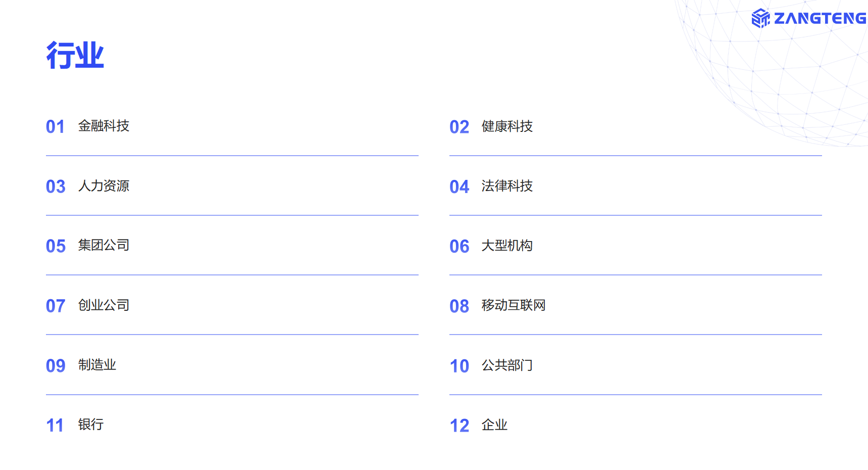This screenshot has height=470, width=868.
Task: Click the ZANGTENG cube logo icon
Action: click(760, 19)
